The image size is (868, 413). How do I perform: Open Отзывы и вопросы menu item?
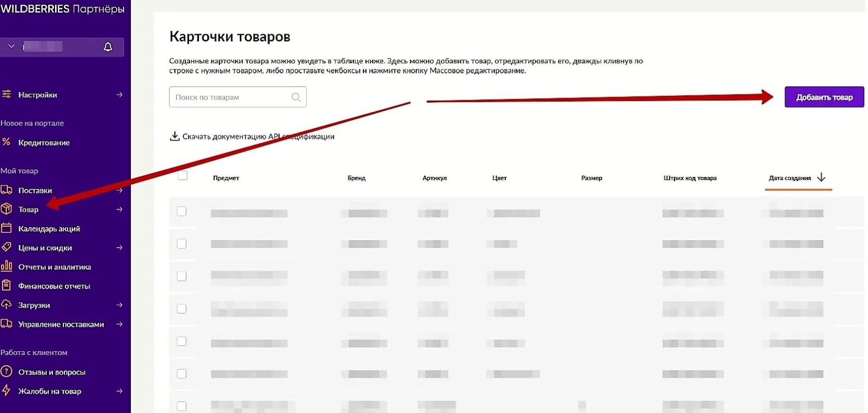pyautogui.click(x=51, y=373)
